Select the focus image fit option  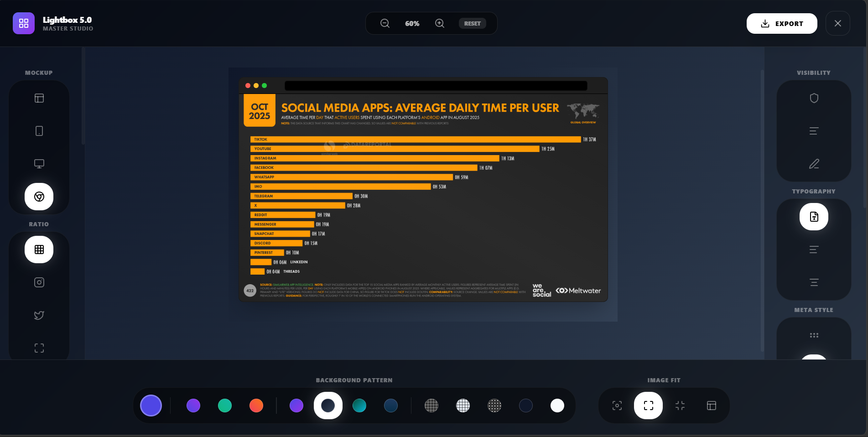[x=617, y=406]
